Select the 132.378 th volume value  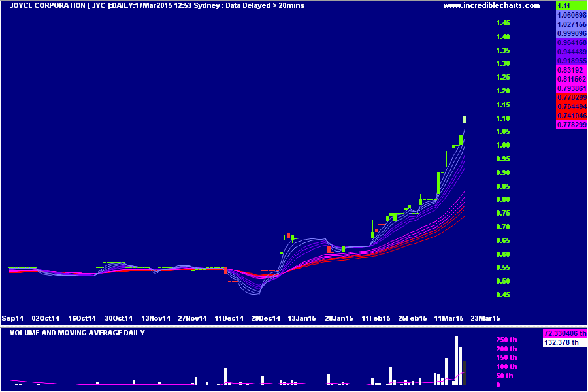coord(564,342)
